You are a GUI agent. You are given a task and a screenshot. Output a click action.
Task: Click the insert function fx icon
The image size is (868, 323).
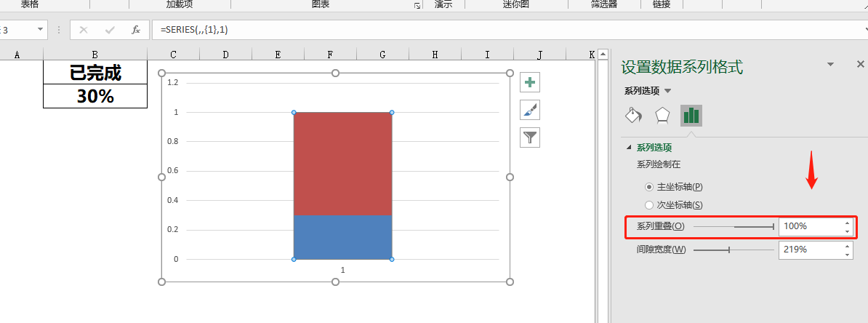pos(136,30)
